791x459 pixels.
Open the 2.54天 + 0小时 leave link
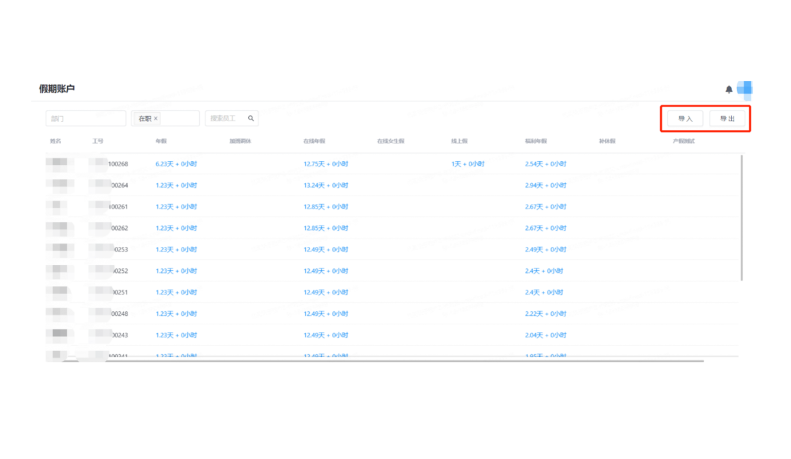tap(545, 164)
